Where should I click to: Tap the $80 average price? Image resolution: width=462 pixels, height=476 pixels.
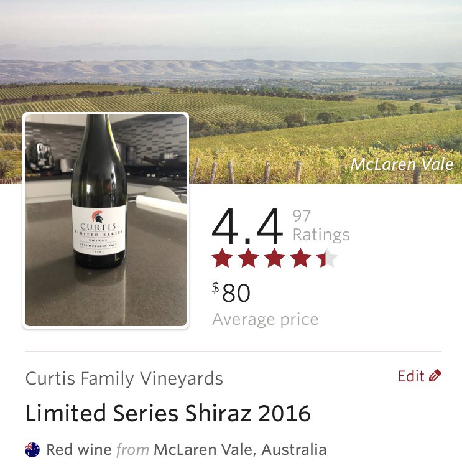point(231,292)
